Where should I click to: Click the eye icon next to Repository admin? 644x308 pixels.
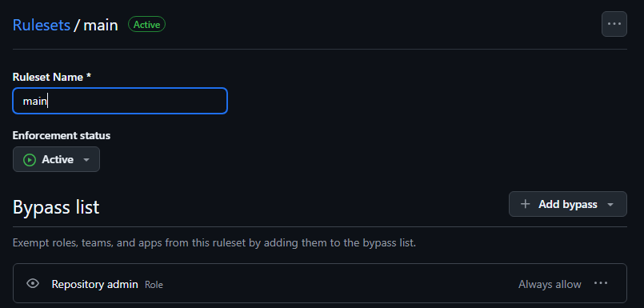[33, 283]
